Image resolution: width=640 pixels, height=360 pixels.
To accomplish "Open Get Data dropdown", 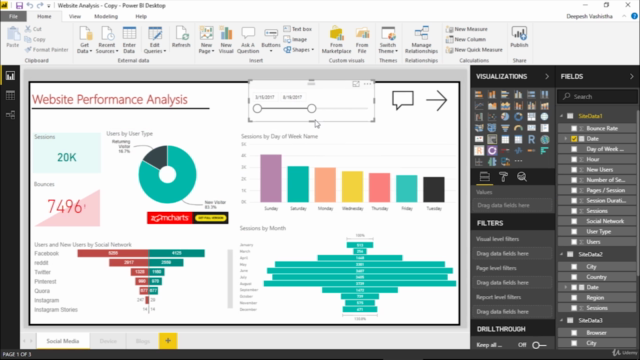I will coord(84,40).
